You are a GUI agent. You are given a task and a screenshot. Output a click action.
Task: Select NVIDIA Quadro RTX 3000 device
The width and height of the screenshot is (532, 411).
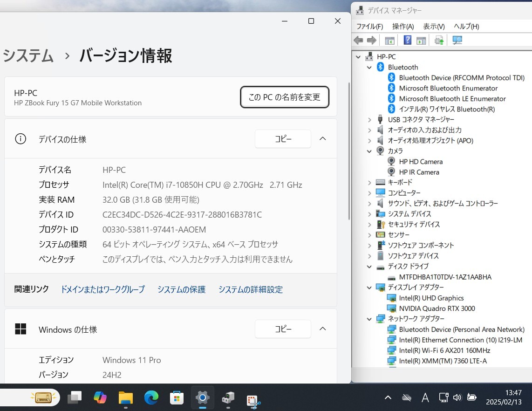pyautogui.click(x=437, y=308)
